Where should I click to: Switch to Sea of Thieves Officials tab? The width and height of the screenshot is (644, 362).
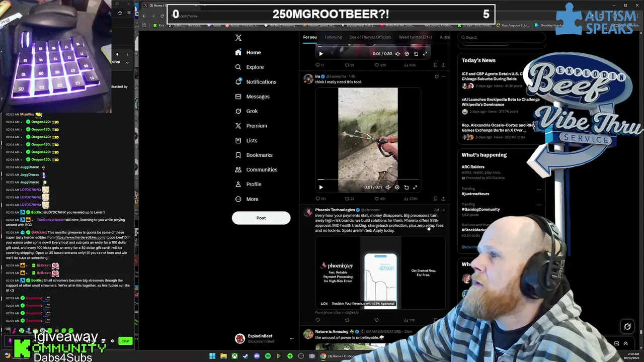pos(370,37)
